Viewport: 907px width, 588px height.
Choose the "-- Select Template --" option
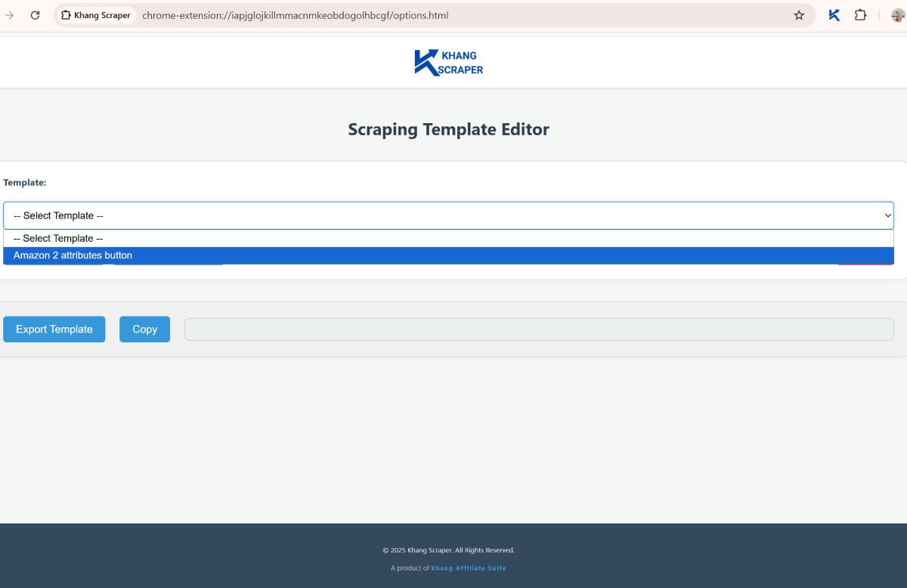tap(57, 238)
